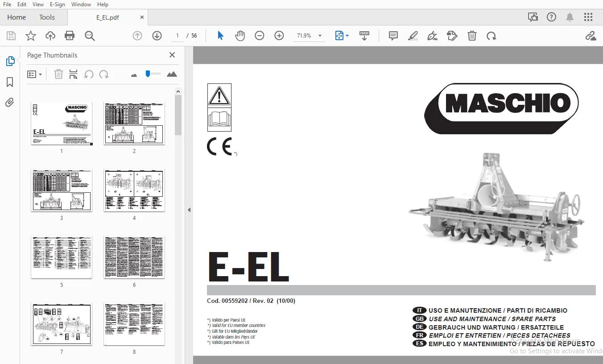Viewport: 603px width, 364px height.
Task: Select page 1 thumbnail
Action: tap(62, 123)
